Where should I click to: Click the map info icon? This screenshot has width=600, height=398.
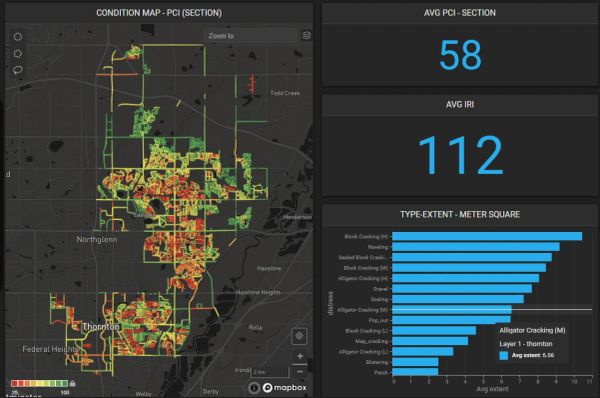pos(254,388)
